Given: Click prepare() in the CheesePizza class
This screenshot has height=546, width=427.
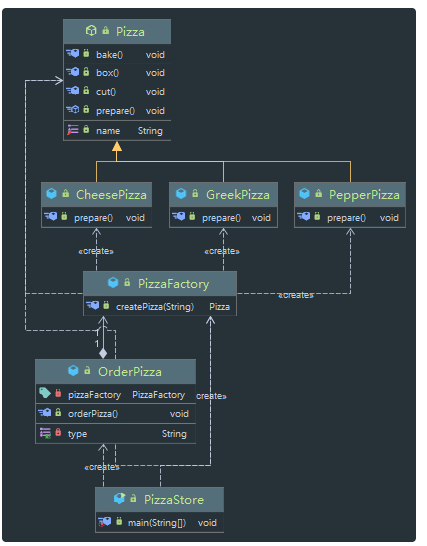Looking at the screenshot, I should (x=93, y=218).
